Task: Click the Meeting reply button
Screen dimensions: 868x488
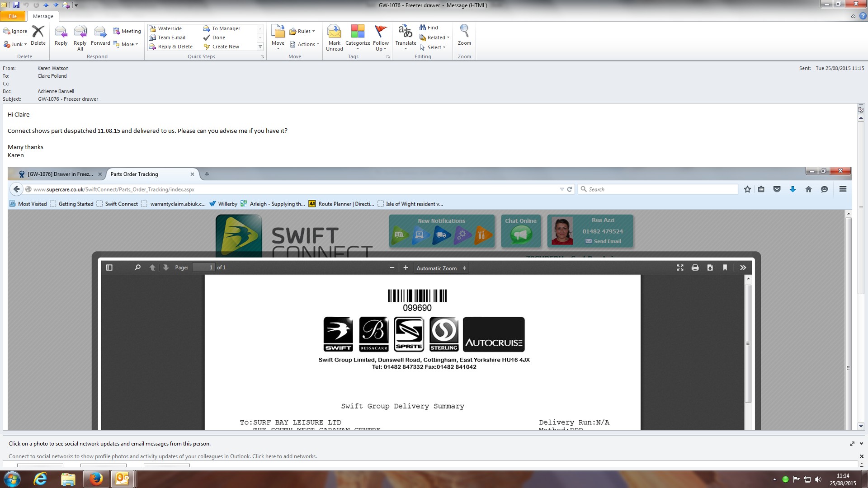Action: [127, 31]
